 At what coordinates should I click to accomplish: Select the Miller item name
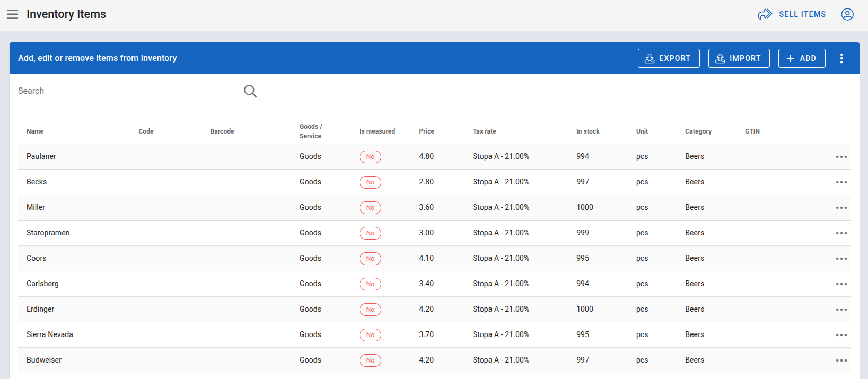(36, 207)
